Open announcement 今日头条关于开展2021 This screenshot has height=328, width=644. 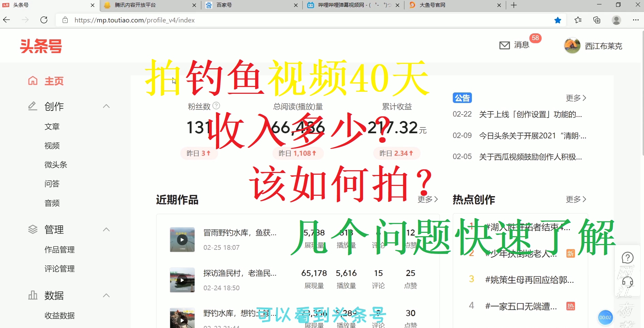pyautogui.click(x=532, y=136)
